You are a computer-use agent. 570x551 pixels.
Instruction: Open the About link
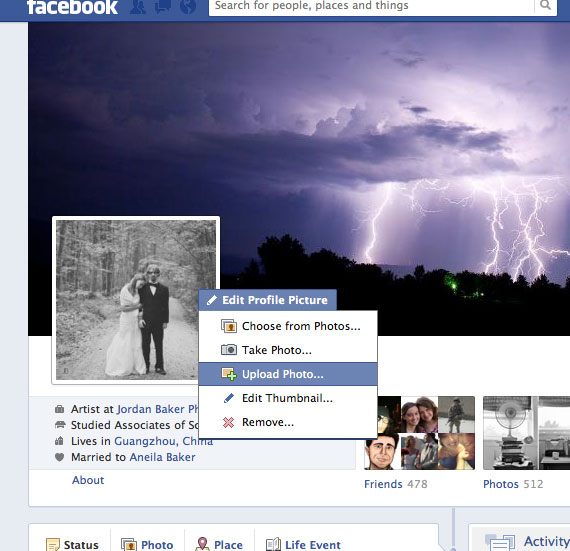coord(88,480)
